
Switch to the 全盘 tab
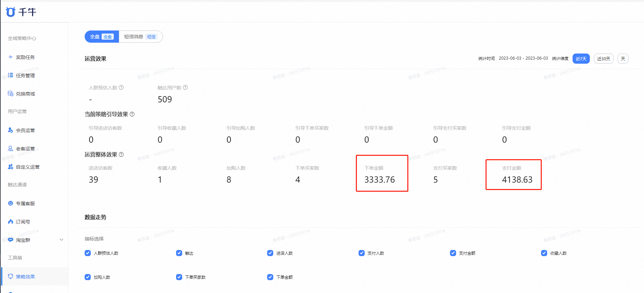[102, 37]
